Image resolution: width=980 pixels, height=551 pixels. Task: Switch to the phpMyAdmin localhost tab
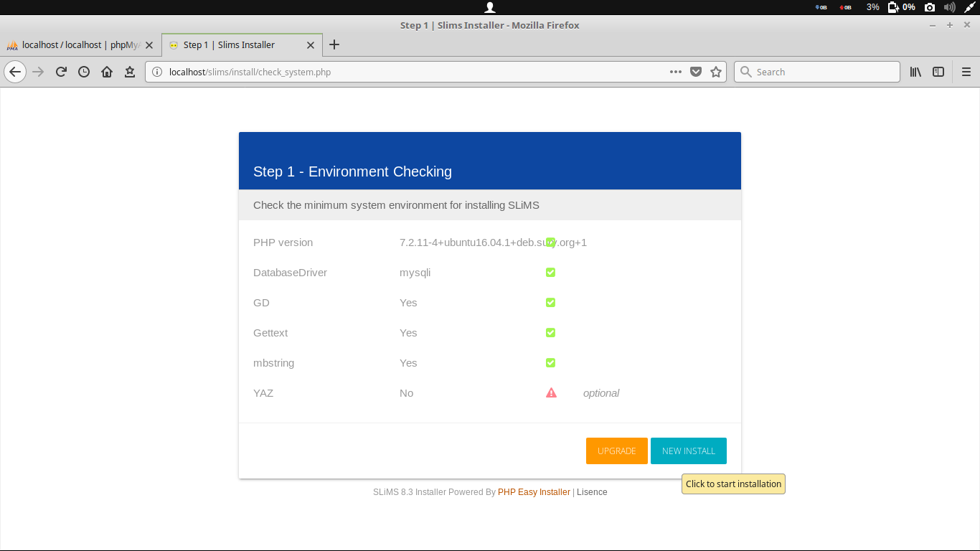point(80,44)
